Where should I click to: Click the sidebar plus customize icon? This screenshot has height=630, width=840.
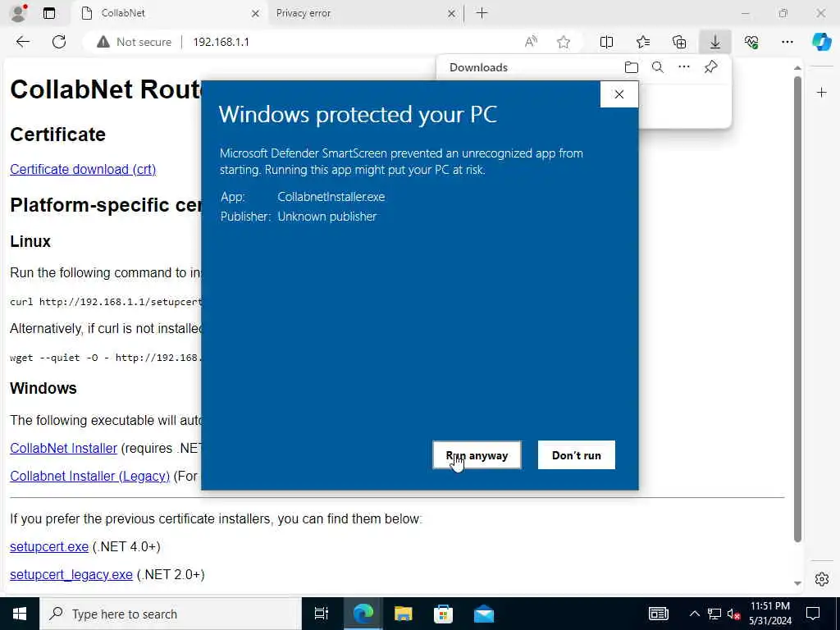(822, 93)
